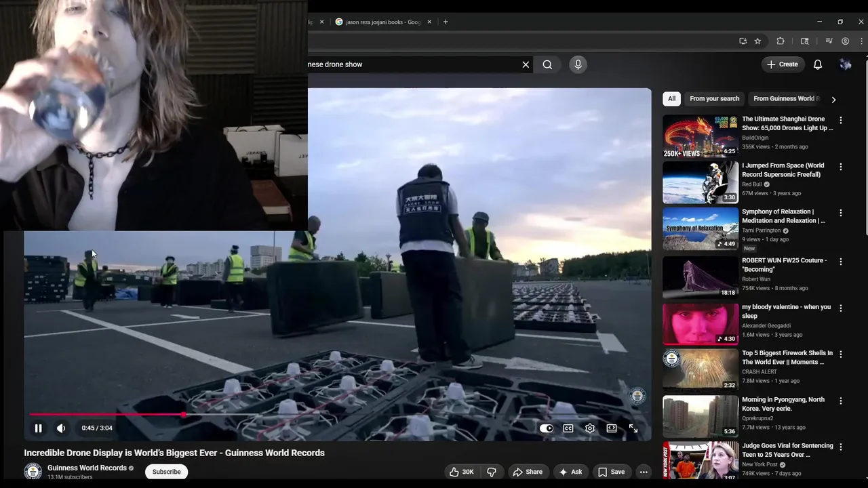The width and height of the screenshot is (868, 488).
Task: Open the Symphony of Relaxation thumbnail
Action: [701, 229]
